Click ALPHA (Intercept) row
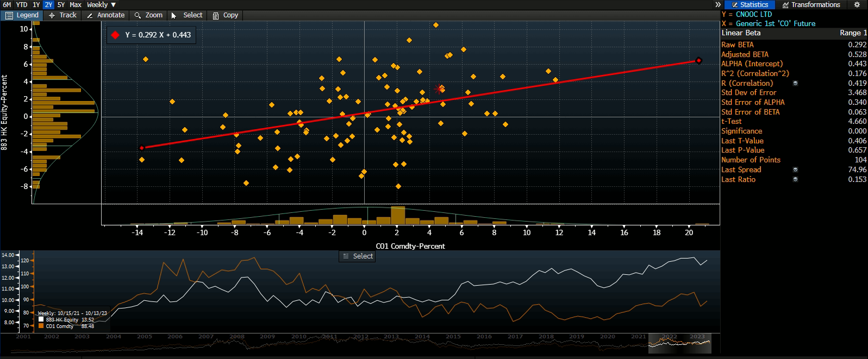The width and height of the screenshot is (868, 359). pos(794,64)
